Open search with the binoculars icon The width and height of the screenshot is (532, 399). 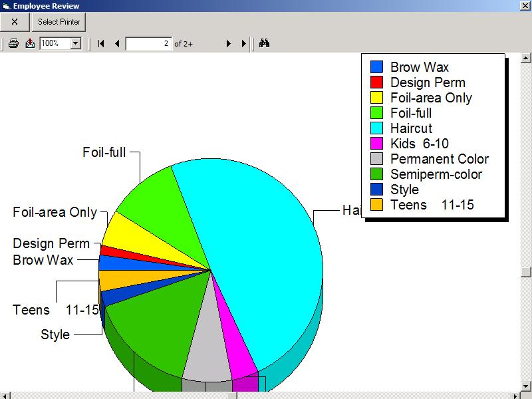coord(264,44)
